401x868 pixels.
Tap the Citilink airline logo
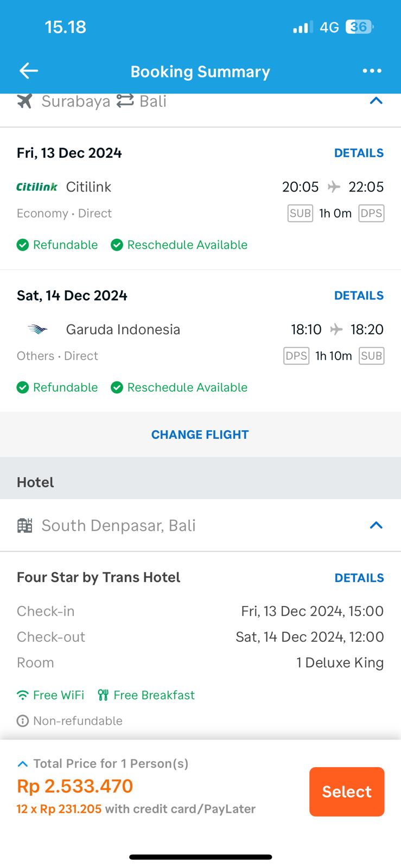tap(37, 187)
